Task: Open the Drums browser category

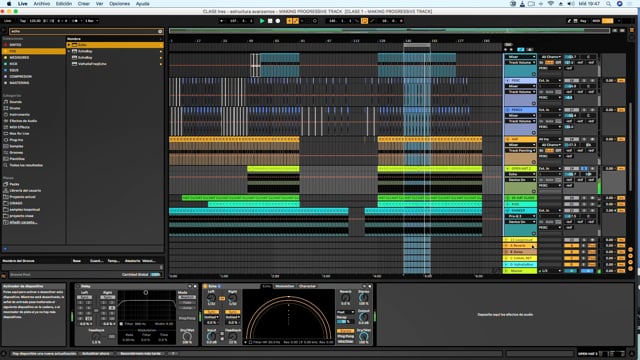Action: point(15,108)
